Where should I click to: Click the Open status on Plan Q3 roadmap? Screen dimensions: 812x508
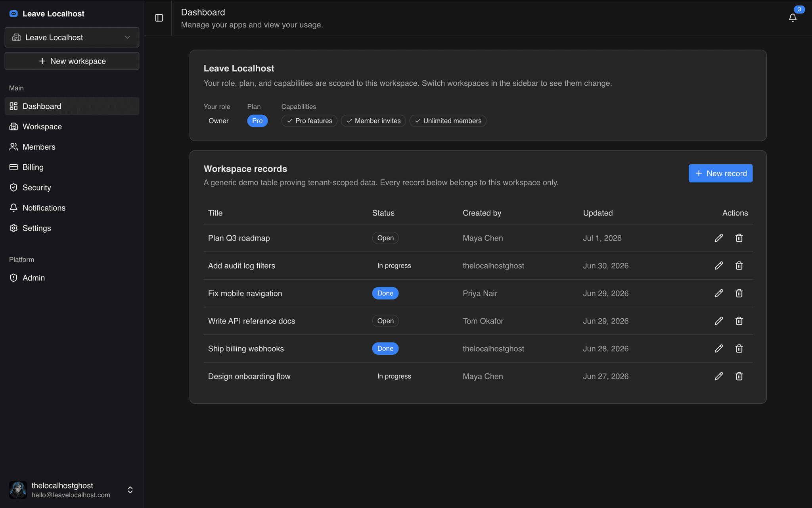coord(385,238)
